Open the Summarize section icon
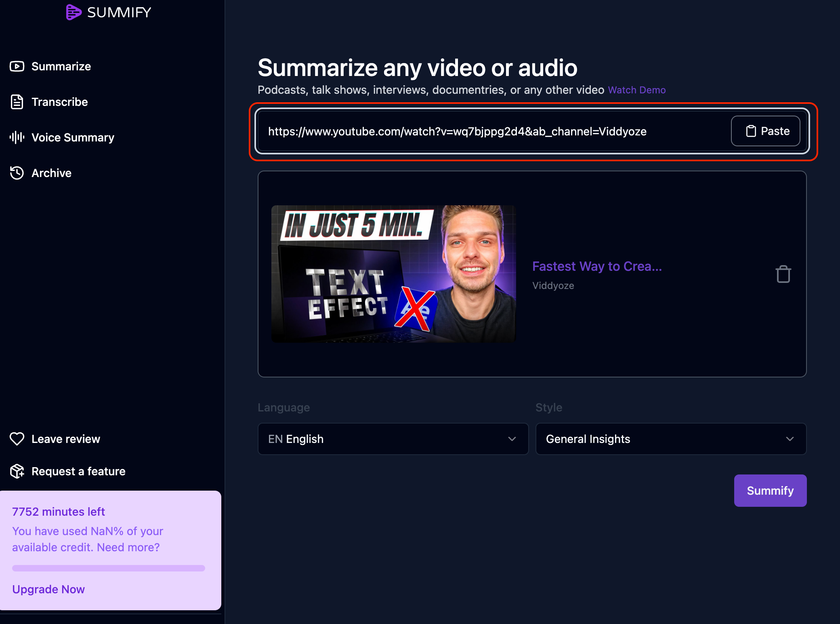 pyautogui.click(x=17, y=66)
